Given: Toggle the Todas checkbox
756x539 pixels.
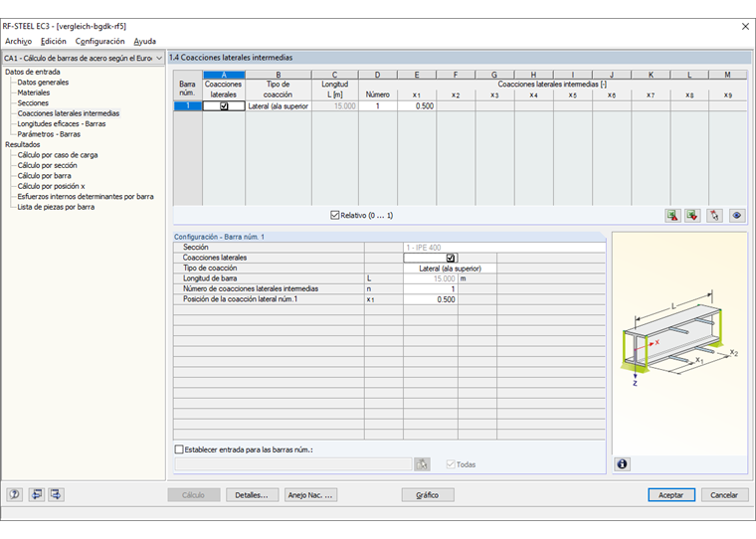Looking at the screenshot, I should coord(451,464).
